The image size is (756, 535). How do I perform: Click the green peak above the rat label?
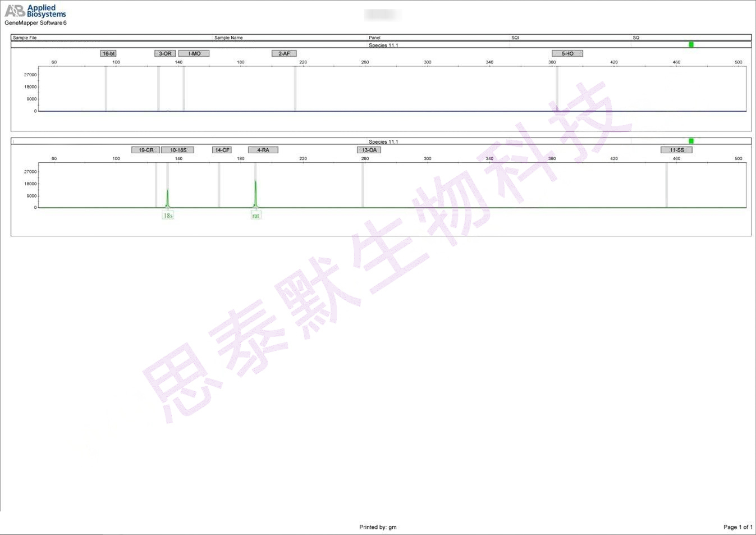(255, 194)
